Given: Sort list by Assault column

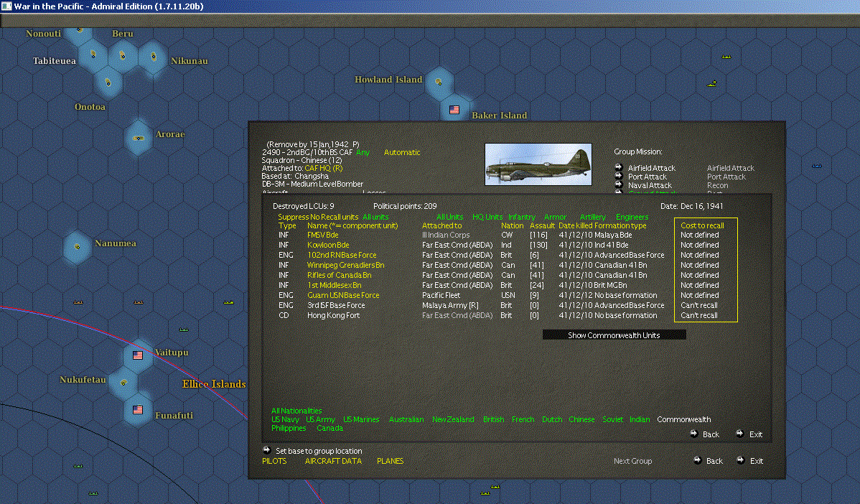Looking at the screenshot, I should [x=543, y=226].
